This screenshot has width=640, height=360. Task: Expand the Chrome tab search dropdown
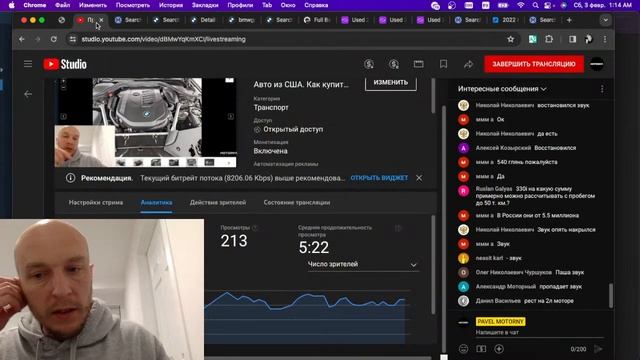click(605, 20)
